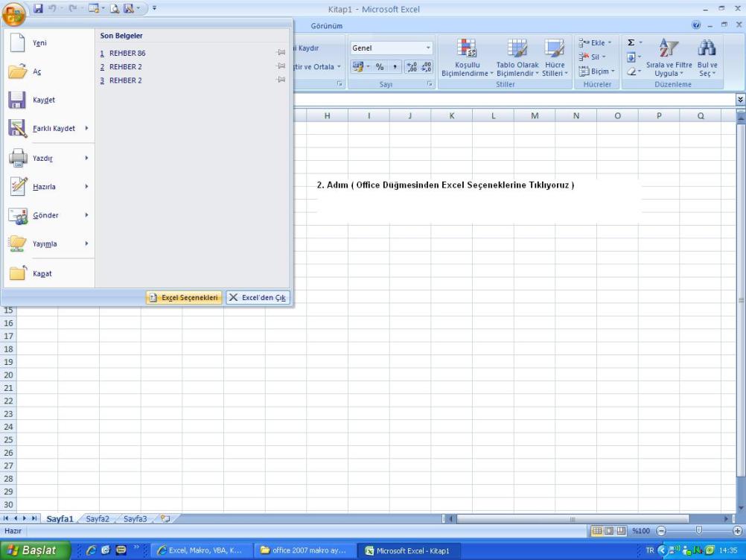Click the Clear eraser icon
Screen dimensions: 746x560
tap(631, 71)
